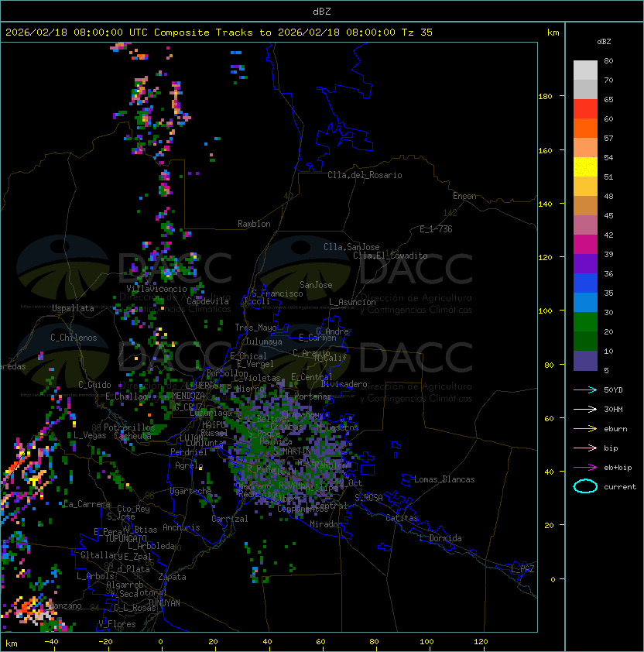Click the '-20' tick on the horizontal km axis
644x652 pixels.
coord(105,642)
